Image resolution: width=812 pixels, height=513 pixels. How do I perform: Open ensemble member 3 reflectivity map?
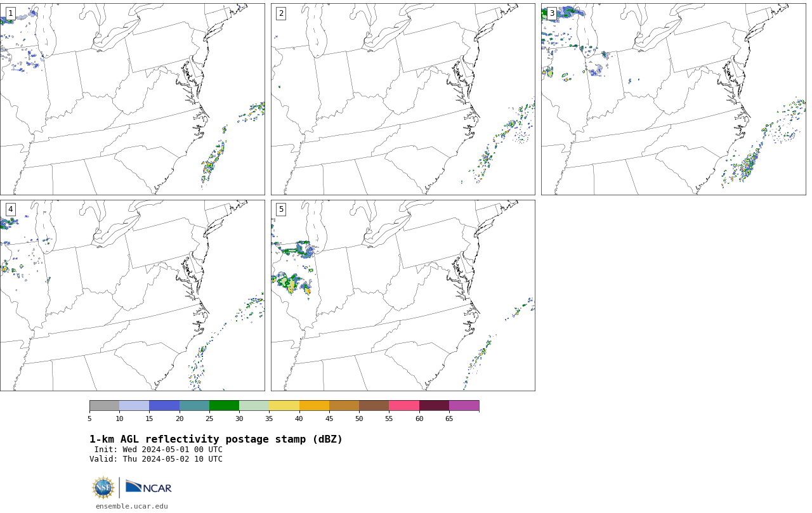[673, 99]
